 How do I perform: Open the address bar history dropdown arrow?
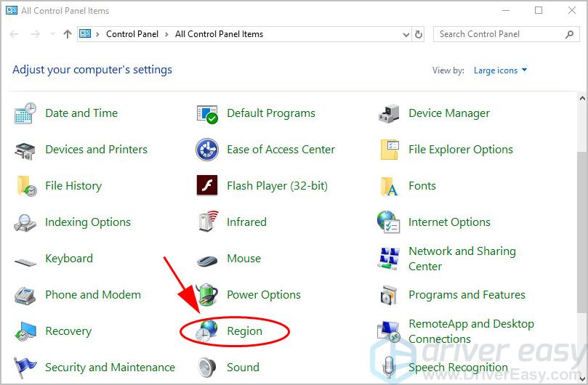pyautogui.click(x=406, y=34)
